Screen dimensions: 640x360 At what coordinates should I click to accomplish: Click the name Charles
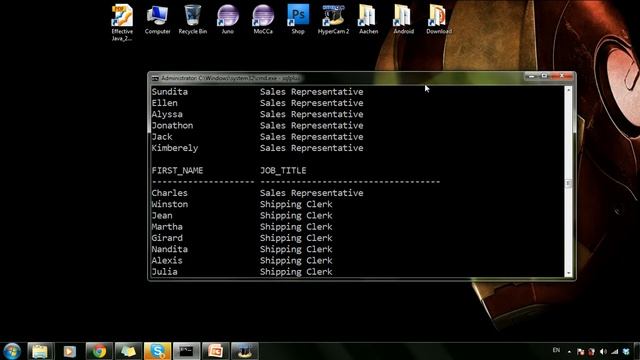click(169, 193)
